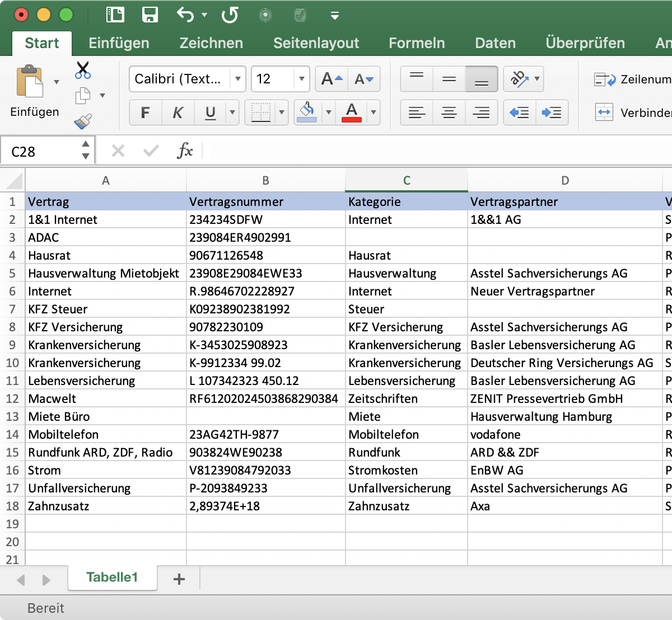
Task: Center cell text horizontally
Action: point(449,112)
